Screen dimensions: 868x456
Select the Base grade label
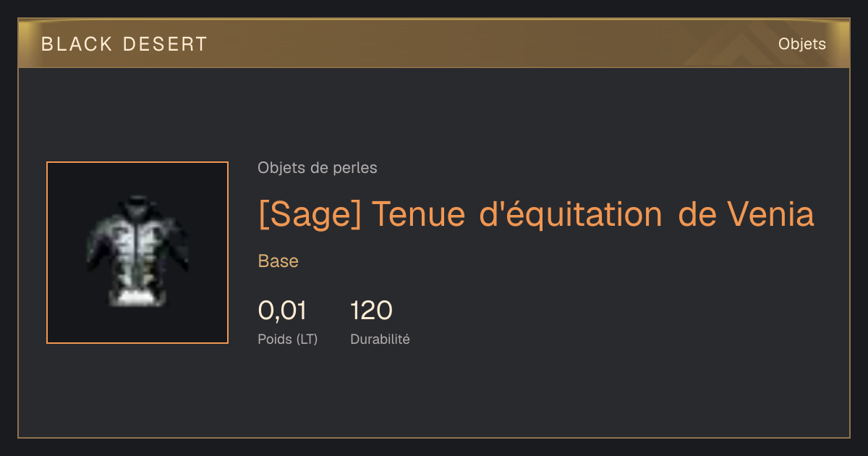(x=278, y=261)
